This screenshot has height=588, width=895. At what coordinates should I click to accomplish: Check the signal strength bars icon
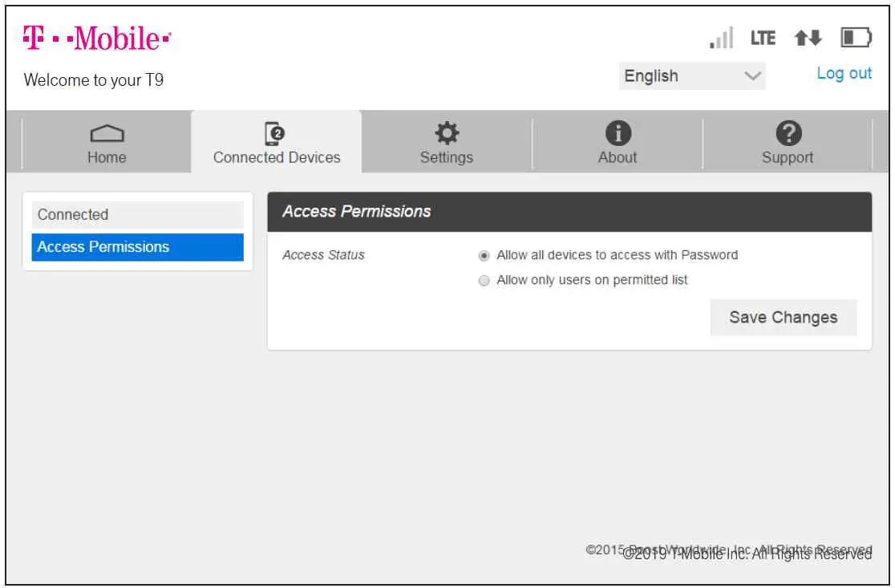[x=721, y=39]
